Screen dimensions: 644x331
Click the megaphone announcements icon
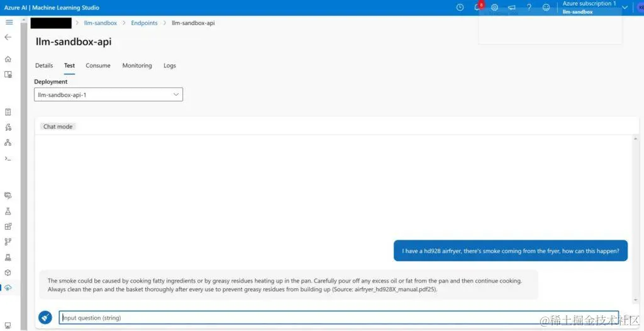(x=512, y=8)
